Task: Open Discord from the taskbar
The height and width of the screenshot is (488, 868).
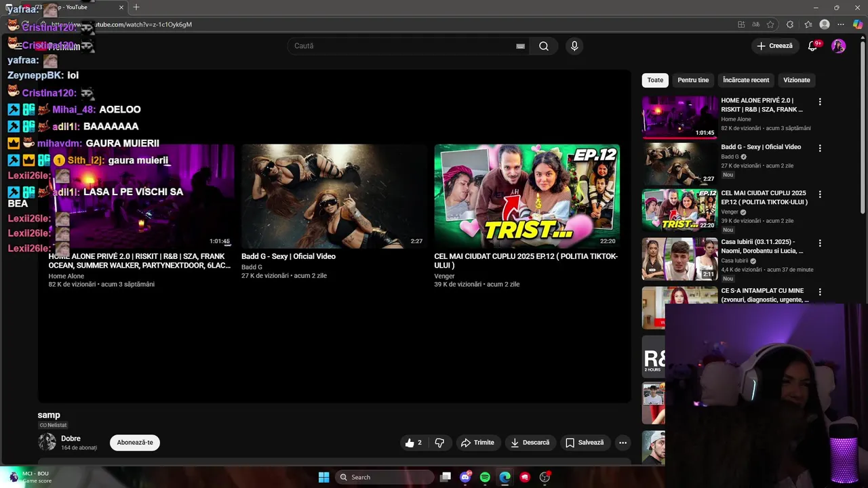Action: pyautogui.click(x=465, y=477)
